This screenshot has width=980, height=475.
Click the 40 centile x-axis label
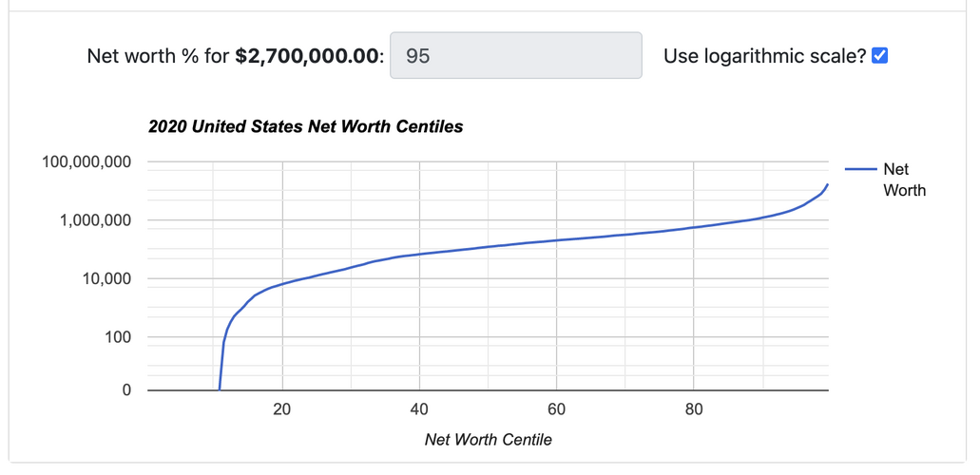coord(419,410)
